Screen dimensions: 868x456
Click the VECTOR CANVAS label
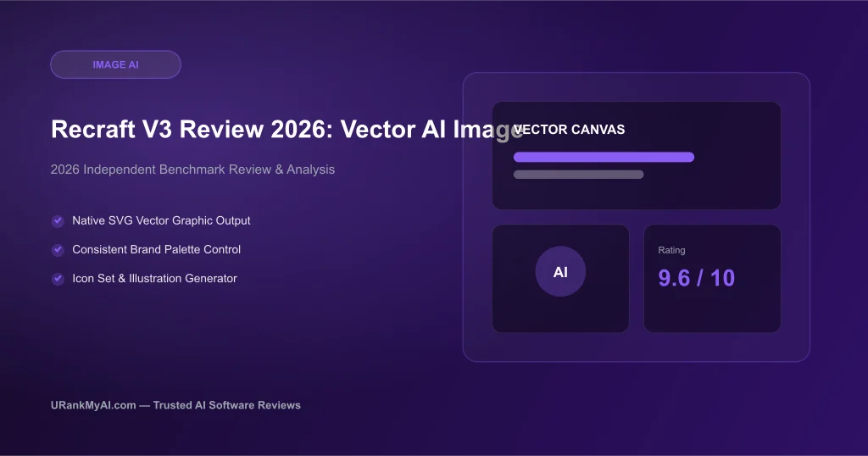569,130
